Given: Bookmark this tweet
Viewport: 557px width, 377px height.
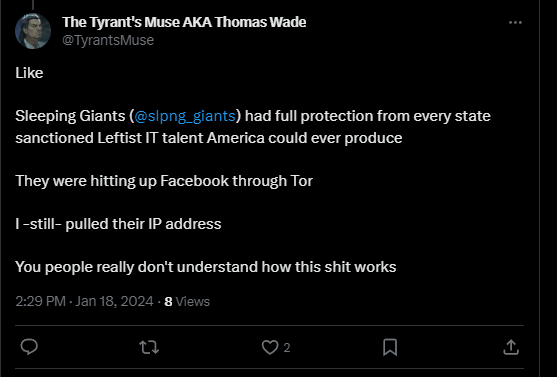Looking at the screenshot, I should coord(390,347).
